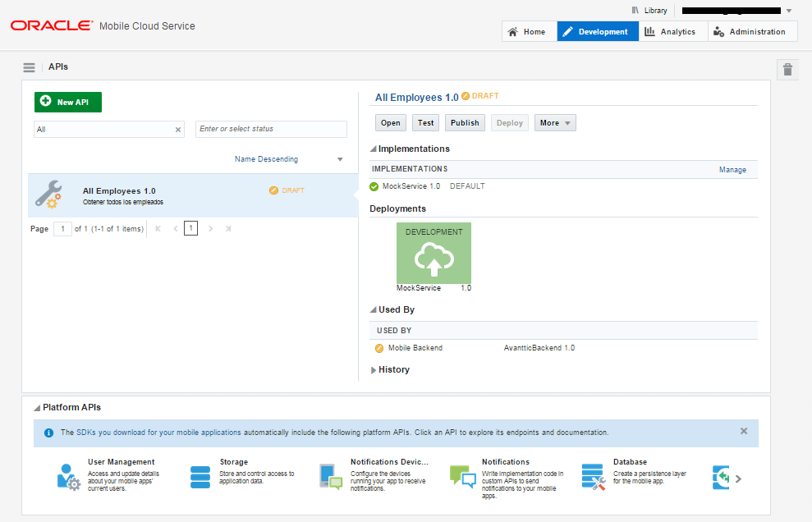812x522 pixels.
Task: Click the blue info icon in banner
Action: click(x=48, y=433)
